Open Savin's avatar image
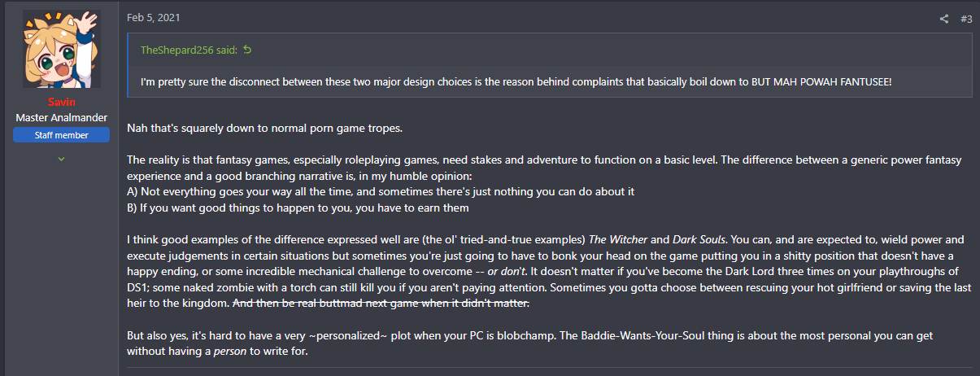Screen dimensions: 980x376 coord(62,50)
